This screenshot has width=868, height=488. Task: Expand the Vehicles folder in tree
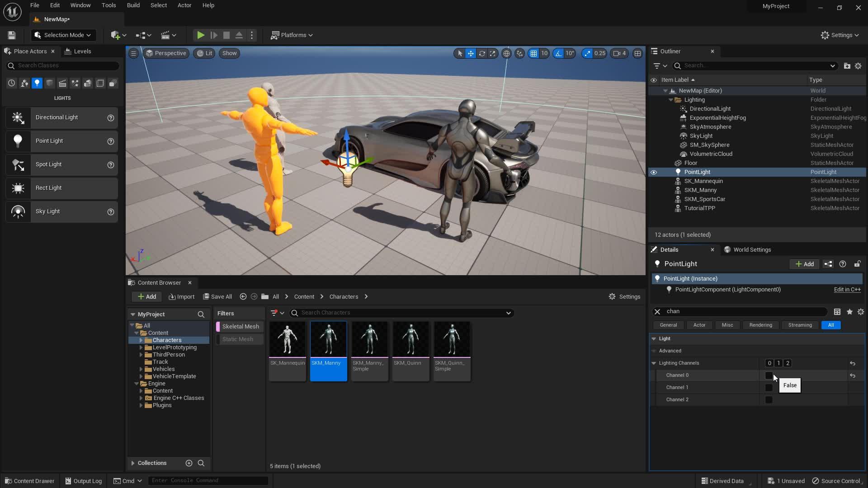click(141, 369)
